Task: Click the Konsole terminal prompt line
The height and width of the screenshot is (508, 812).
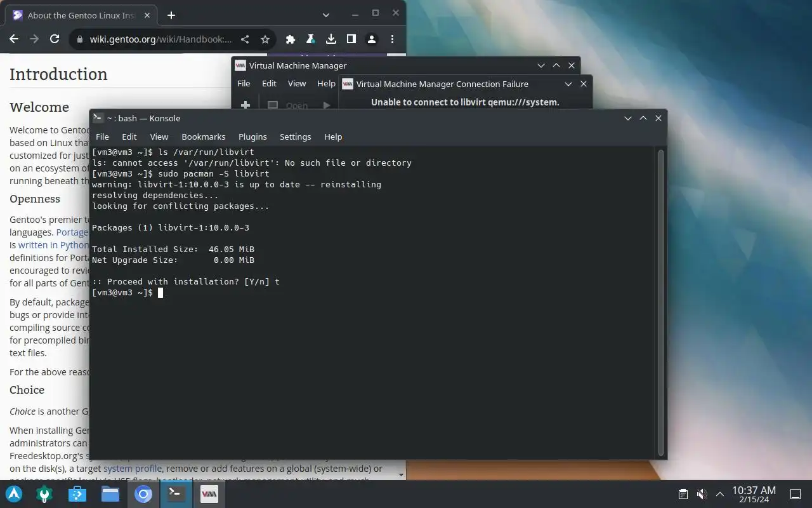Action: [128, 292]
